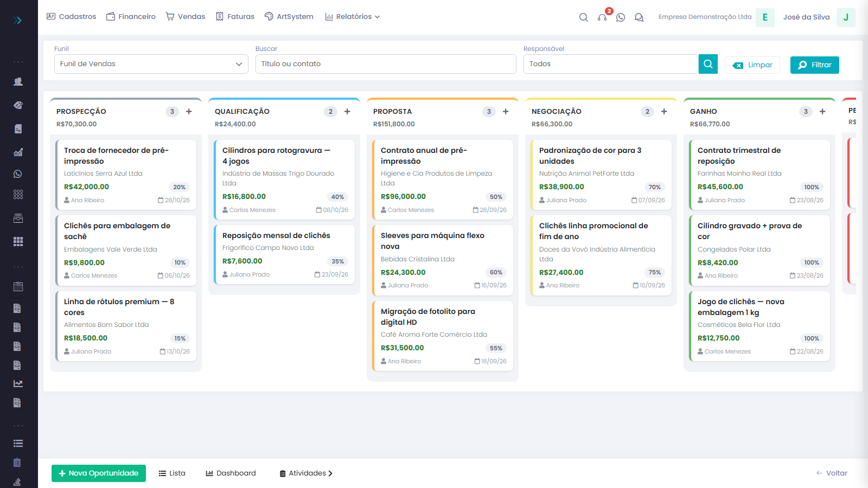Click the Frigorífico Campo Novo Ltda text
Screen dimensions: 868x488
(x=268, y=248)
